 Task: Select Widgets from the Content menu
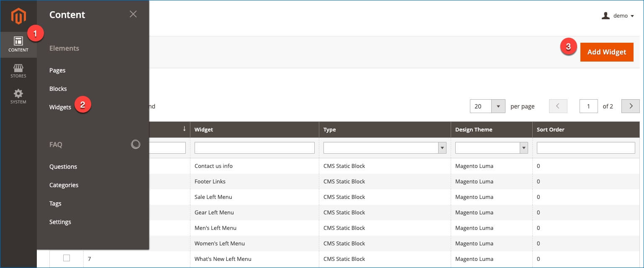(x=60, y=107)
